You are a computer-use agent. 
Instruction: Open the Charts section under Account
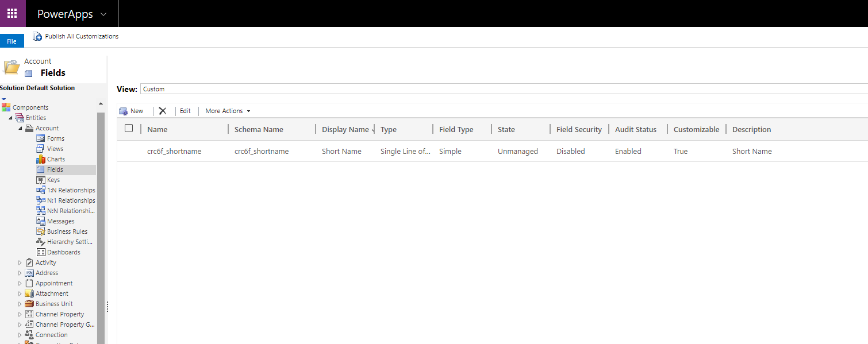click(x=55, y=159)
